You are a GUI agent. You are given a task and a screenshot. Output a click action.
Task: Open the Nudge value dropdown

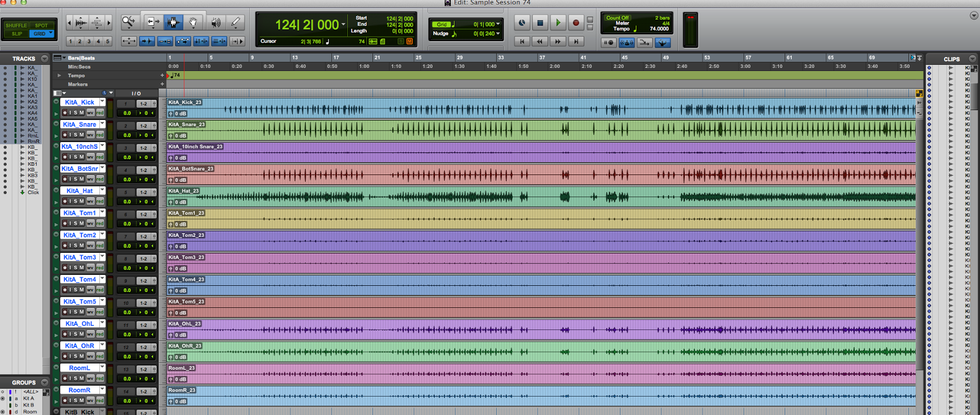[x=498, y=34]
